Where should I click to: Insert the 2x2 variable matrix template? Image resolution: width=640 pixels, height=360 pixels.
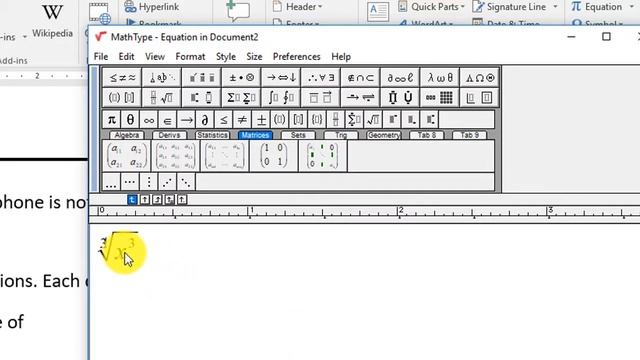pos(127,156)
